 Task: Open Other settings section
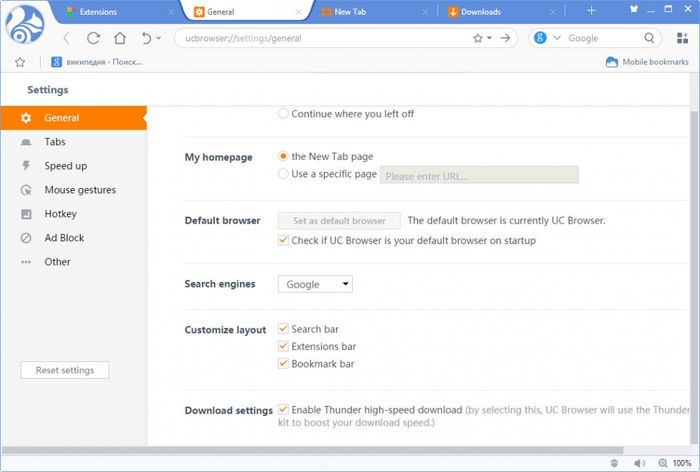(x=74, y=262)
